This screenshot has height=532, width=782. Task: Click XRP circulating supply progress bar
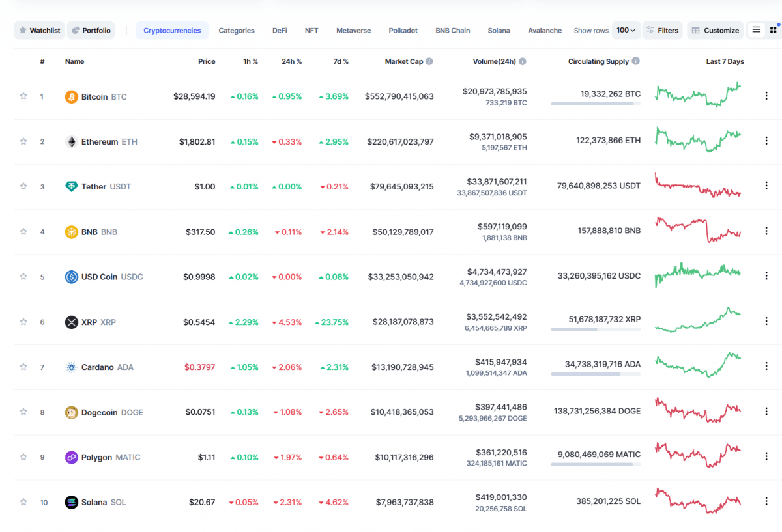[596, 329]
